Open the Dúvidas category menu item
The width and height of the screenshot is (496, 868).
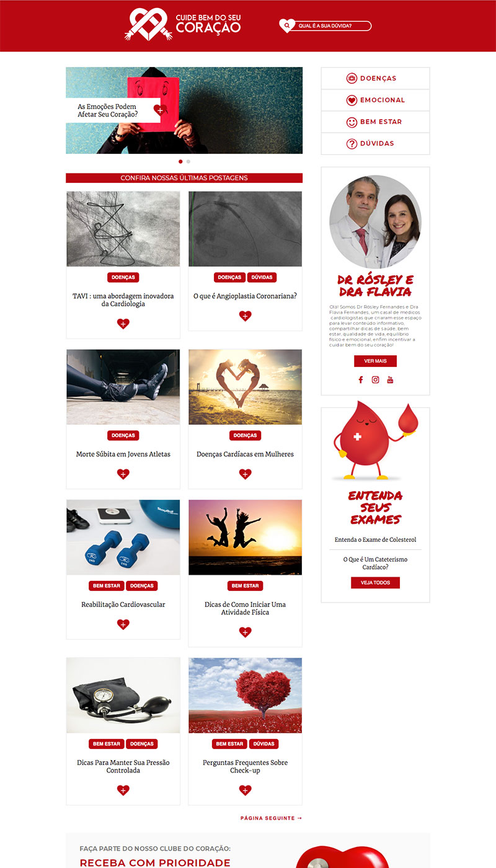click(x=375, y=143)
